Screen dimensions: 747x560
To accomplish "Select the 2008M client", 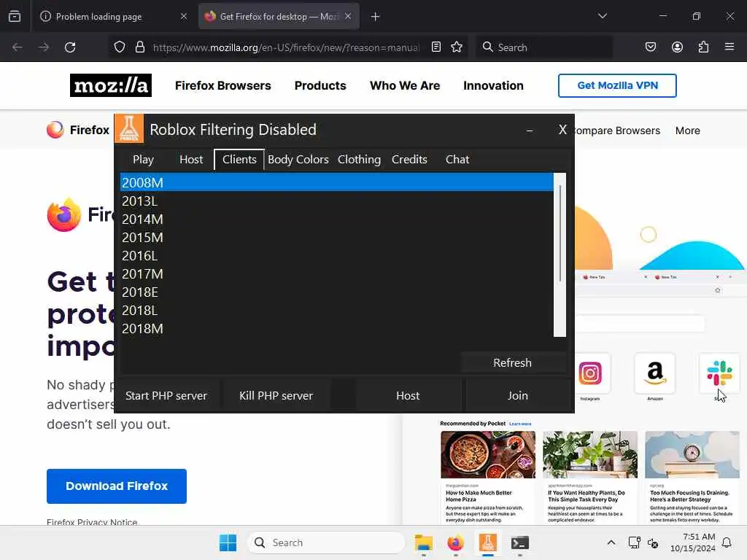I will pos(337,182).
